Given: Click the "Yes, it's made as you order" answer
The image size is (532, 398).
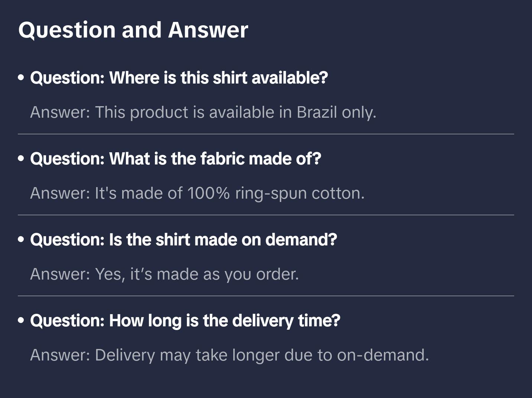Looking at the screenshot, I should (165, 274).
